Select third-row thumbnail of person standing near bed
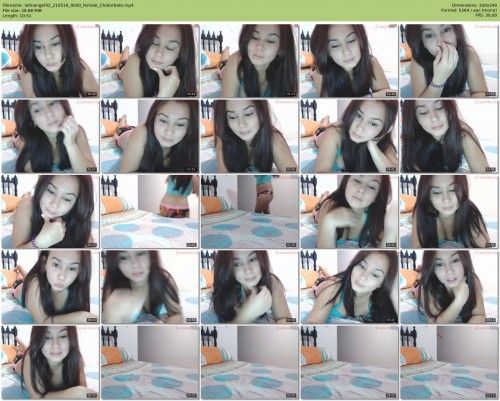500x401 pixels. [x=150, y=211]
